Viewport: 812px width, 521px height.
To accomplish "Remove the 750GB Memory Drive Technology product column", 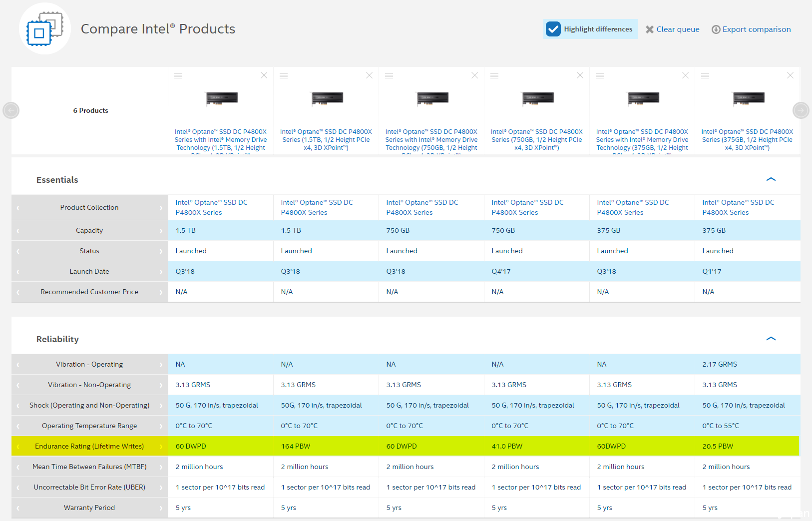I will tap(474, 75).
